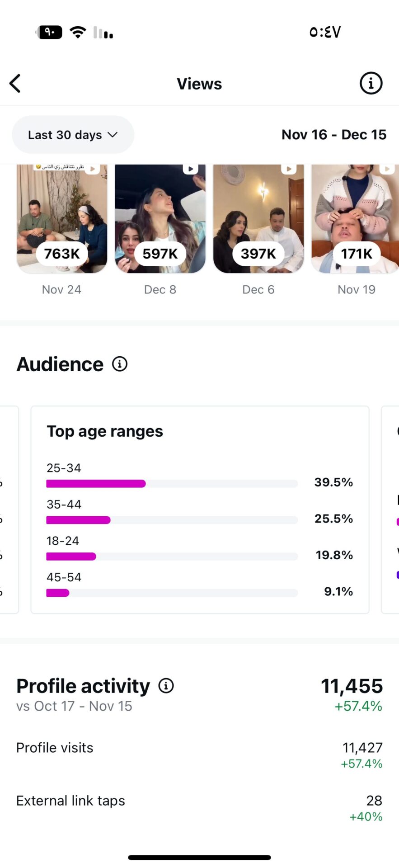Tap the Profile activity info icon

pyautogui.click(x=166, y=686)
